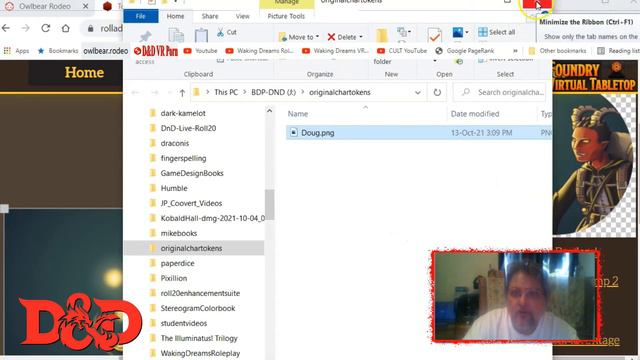640x360 pixels.
Task: Open the studentvideos folder
Action: tap(184, 323)
